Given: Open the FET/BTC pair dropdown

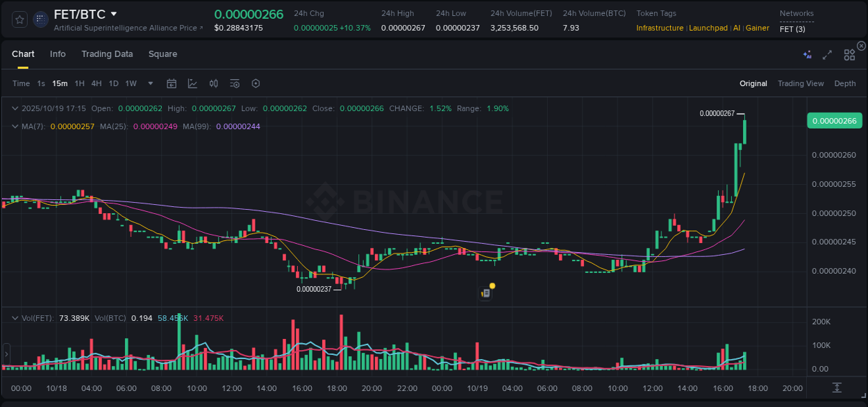Looking at the screenshot, I should [113, 13].
